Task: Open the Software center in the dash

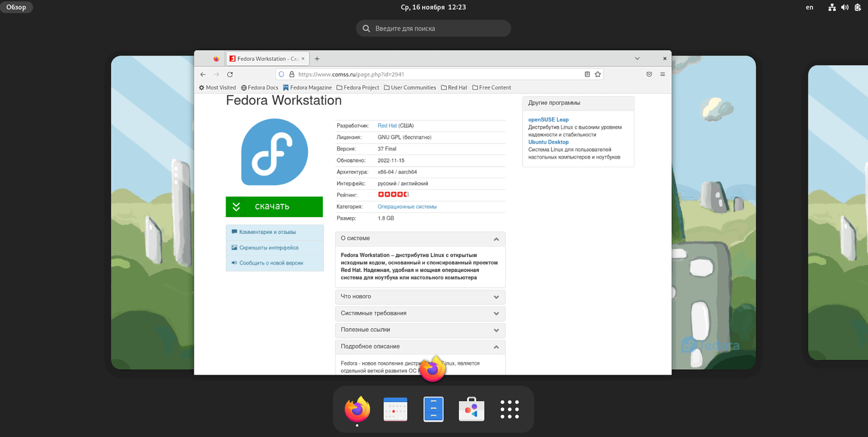Action: [x=472, y=409]
